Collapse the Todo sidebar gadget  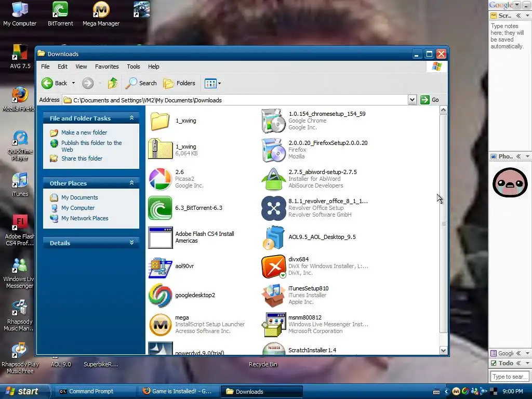(x=518, y=363)
